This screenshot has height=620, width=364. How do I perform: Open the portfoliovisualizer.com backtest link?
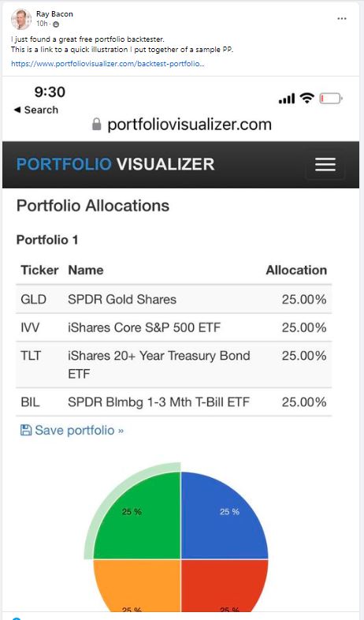coord(107,64)
